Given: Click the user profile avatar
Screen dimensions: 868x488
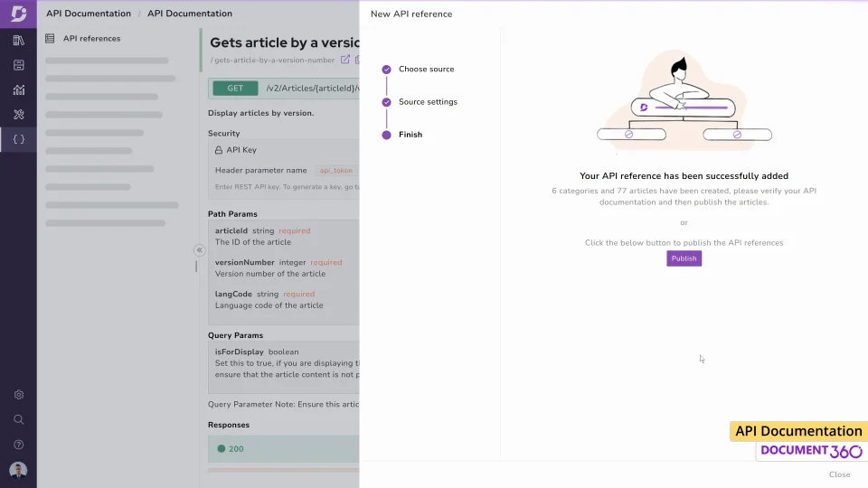Looking at the screenshot, I should coord(18,470).
